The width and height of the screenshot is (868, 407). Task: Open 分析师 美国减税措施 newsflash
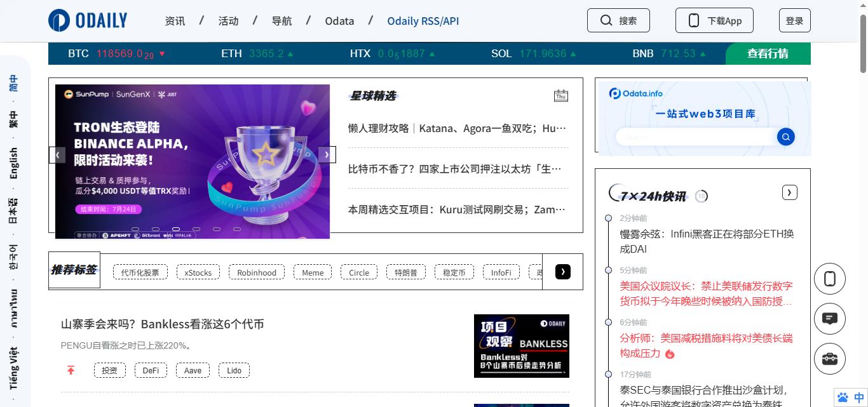(707, 345)
